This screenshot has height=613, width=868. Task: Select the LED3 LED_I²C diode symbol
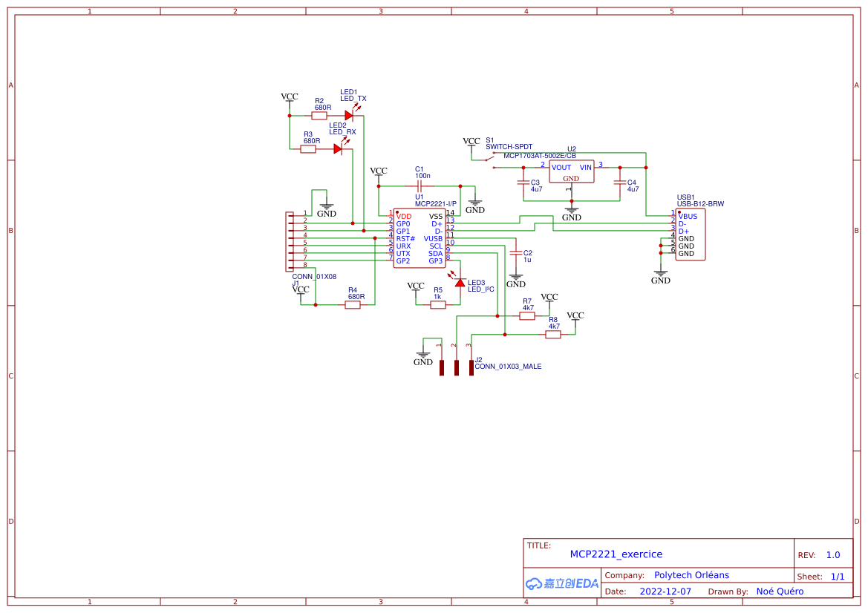click(460, 281)
